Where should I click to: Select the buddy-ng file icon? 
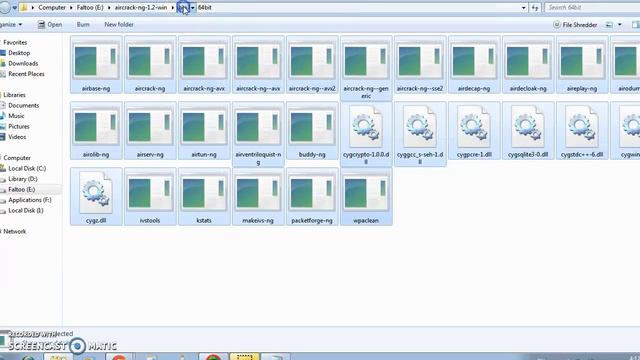(x=312, y=128)
